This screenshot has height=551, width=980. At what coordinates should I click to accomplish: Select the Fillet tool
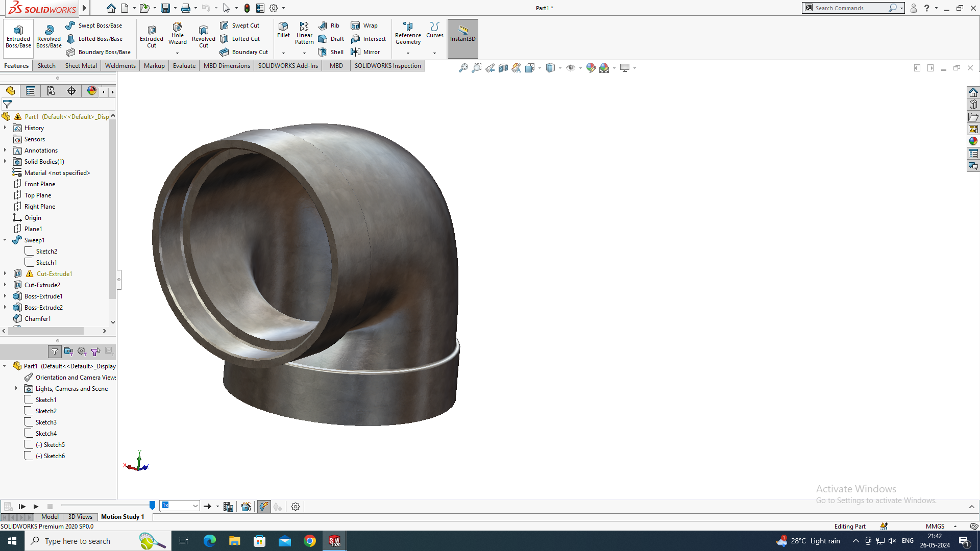[283, 30]
